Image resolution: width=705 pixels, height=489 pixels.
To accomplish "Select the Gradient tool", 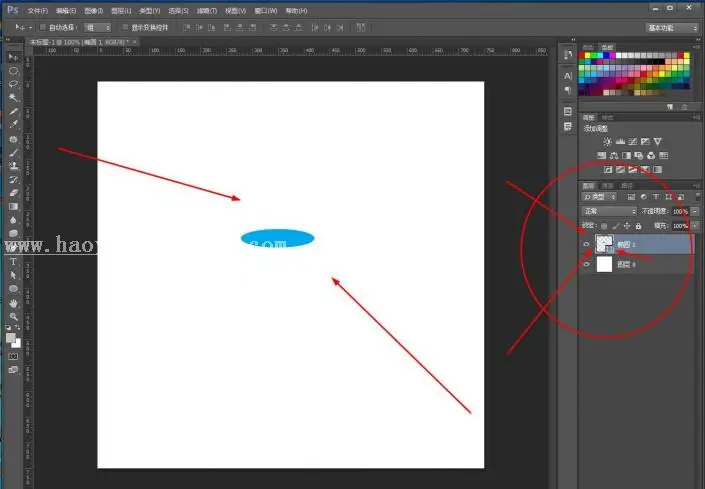I will click(13, 206).
